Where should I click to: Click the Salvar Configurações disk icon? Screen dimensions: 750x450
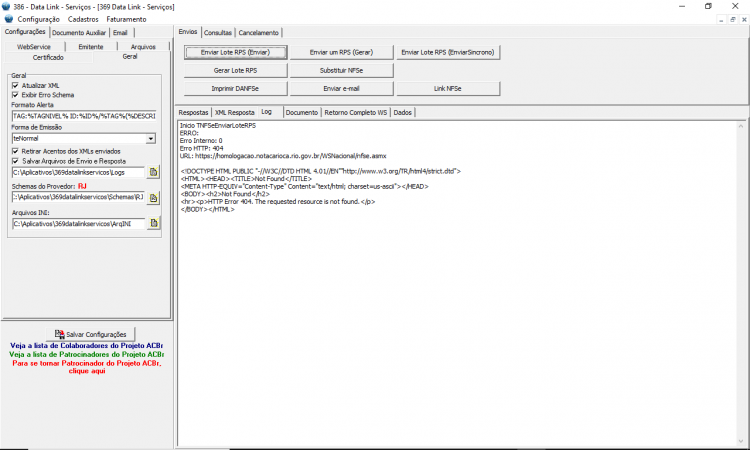pyautogui.click(x=59, y=334)
